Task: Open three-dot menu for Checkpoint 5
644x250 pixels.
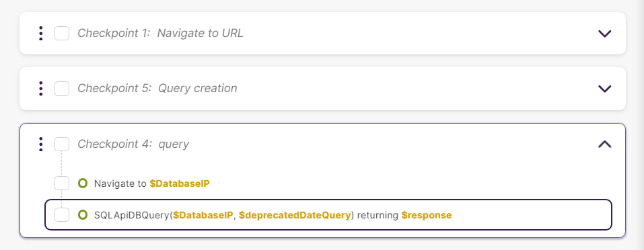Action: tap(40, 89)
